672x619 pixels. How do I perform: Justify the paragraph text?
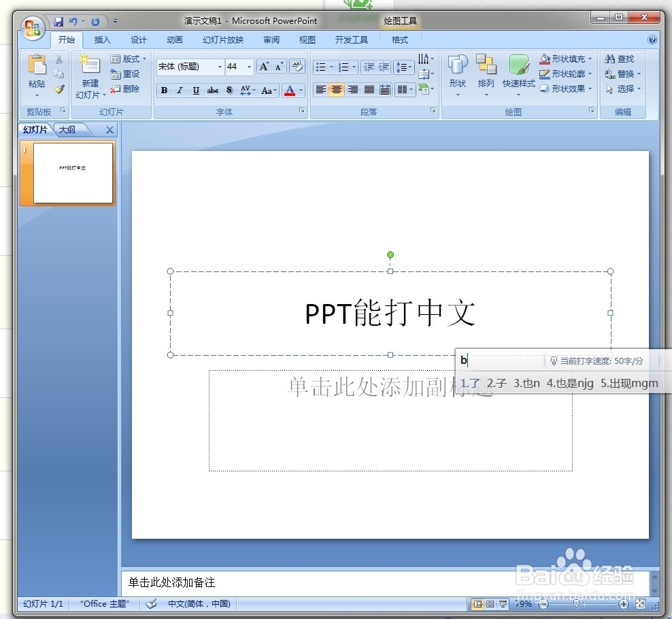click(x=369, y=90)
